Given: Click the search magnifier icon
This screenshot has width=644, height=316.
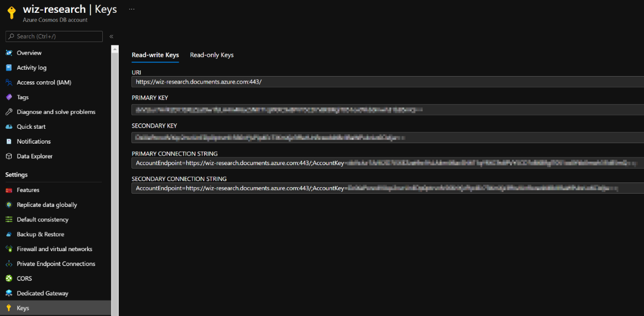Looking at the screenshot, I should pyautogui.click(x=11, y=36).
